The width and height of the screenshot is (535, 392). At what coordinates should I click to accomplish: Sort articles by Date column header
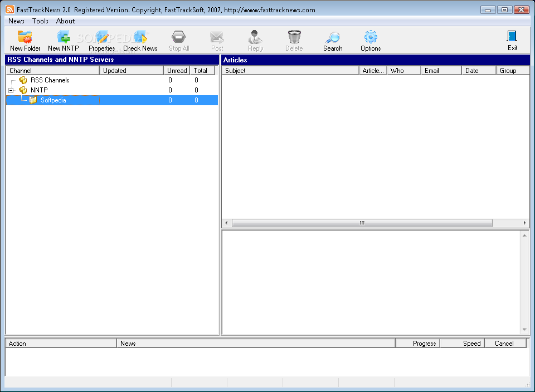479,71
